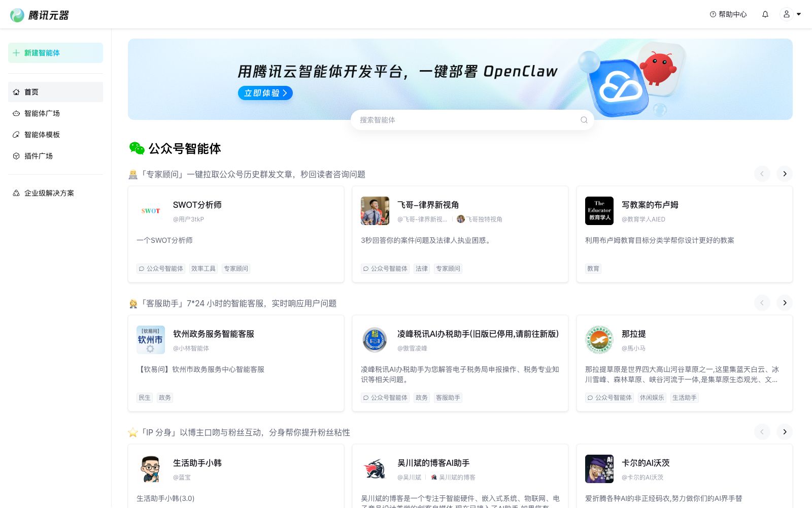812x508 pixels.
Task: Open 飞哥-律界新视角 avatar photo
Action: pyautogui.click(x=375, y=211)
